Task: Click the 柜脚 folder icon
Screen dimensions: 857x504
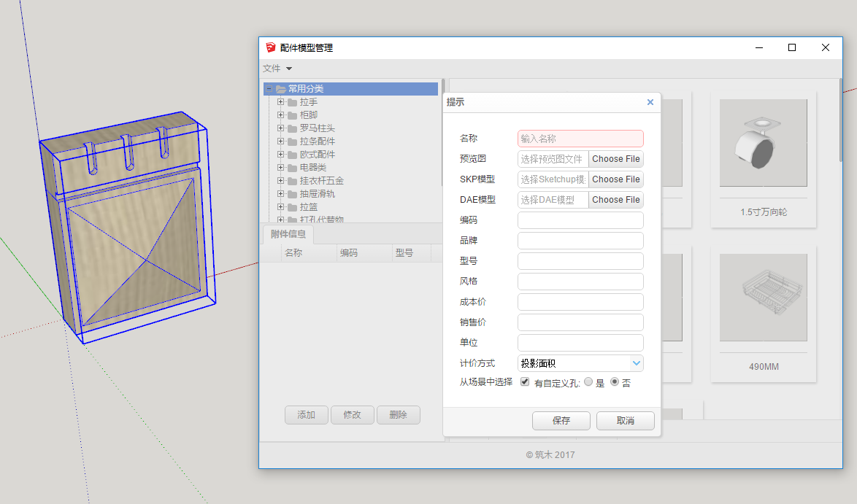Action: point(292,115)
